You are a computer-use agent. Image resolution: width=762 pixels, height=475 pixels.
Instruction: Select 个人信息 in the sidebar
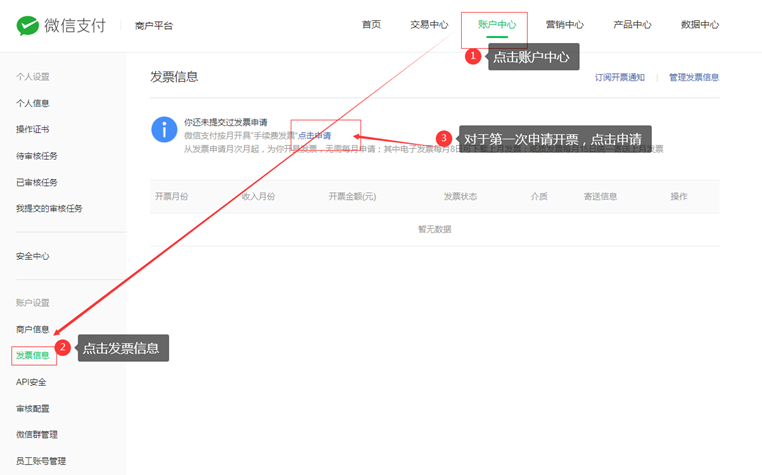pos(33,103)
